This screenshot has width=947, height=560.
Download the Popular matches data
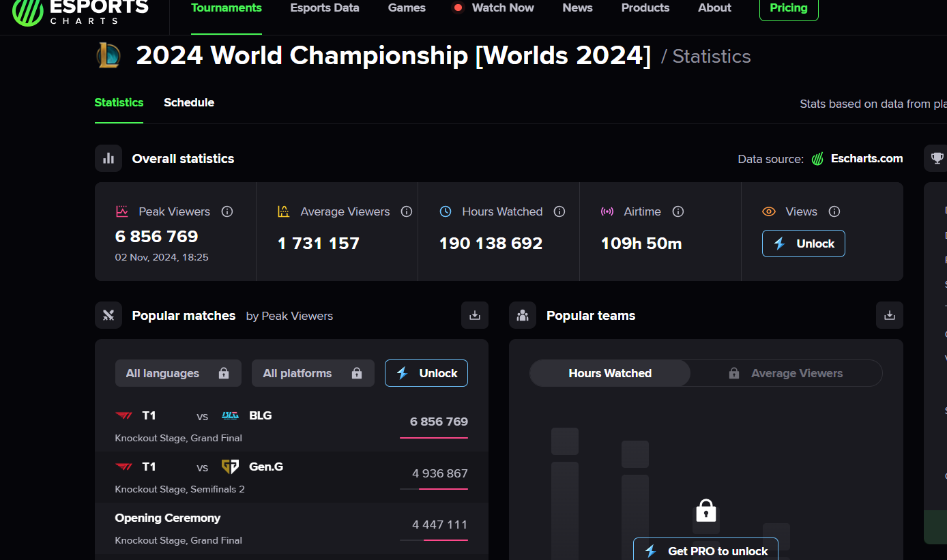click(x=475, y=315)
